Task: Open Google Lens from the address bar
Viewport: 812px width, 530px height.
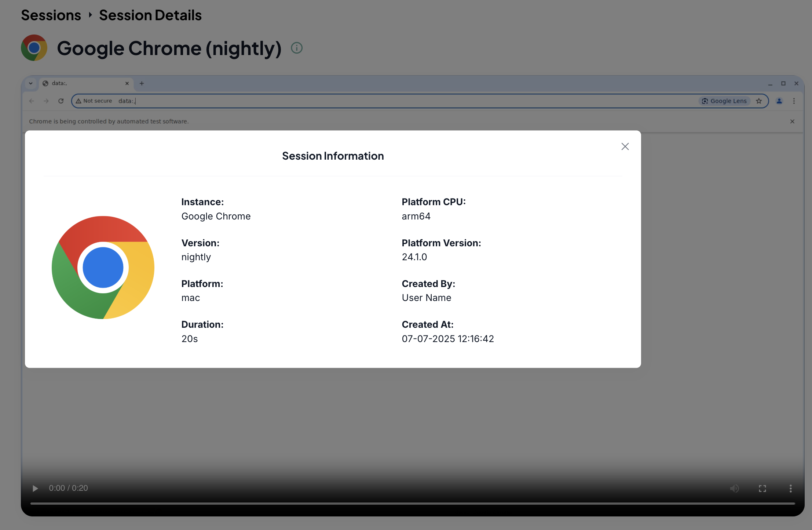Action: pyautogui.click(x=724, y=101)
